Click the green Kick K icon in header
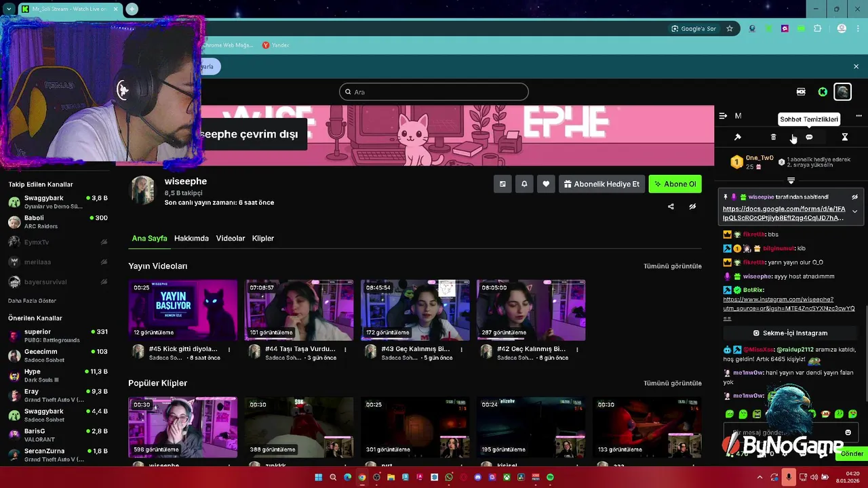Image resolution: width=868 pixels, height=488 pixels. [823, 91]
